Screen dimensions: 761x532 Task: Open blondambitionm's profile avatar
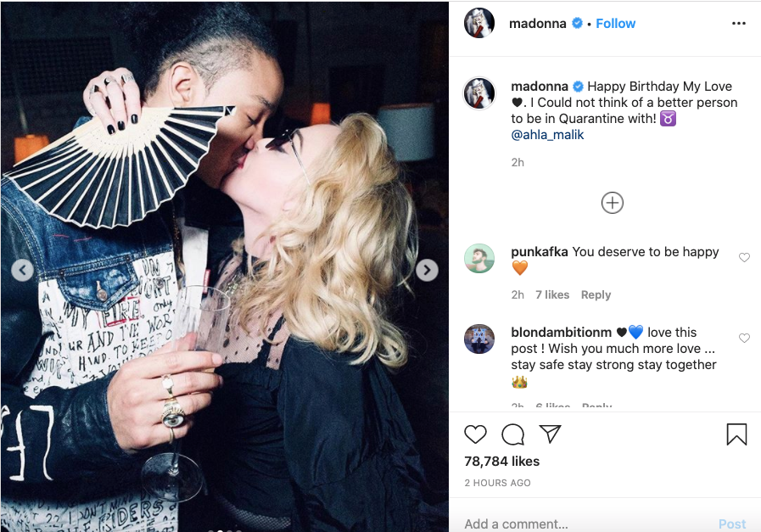[x=479, y=339]
